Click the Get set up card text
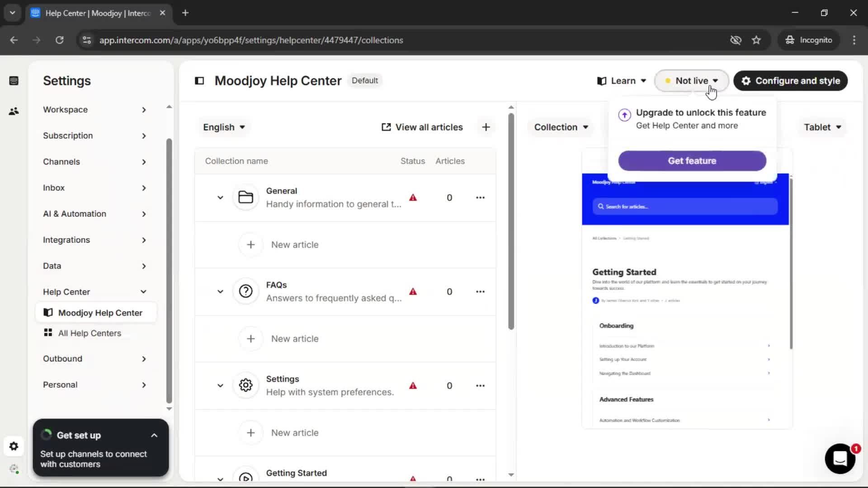 click(94, 459)
